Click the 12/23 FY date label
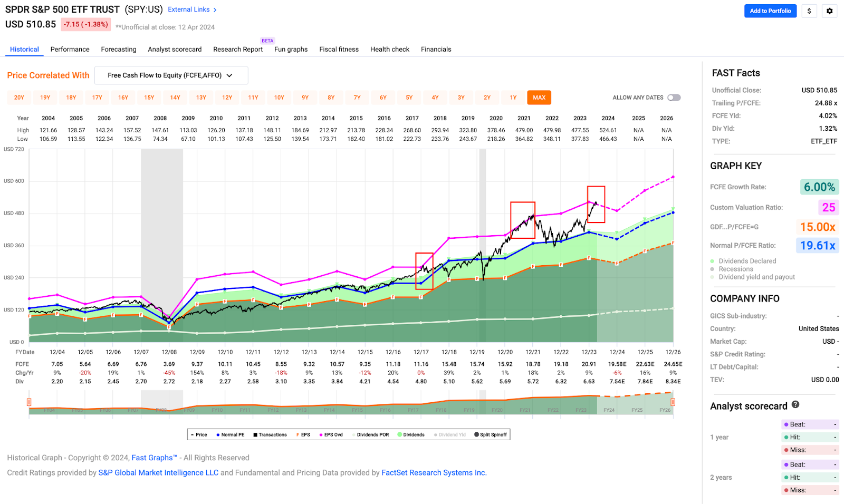 pos(589,352)
